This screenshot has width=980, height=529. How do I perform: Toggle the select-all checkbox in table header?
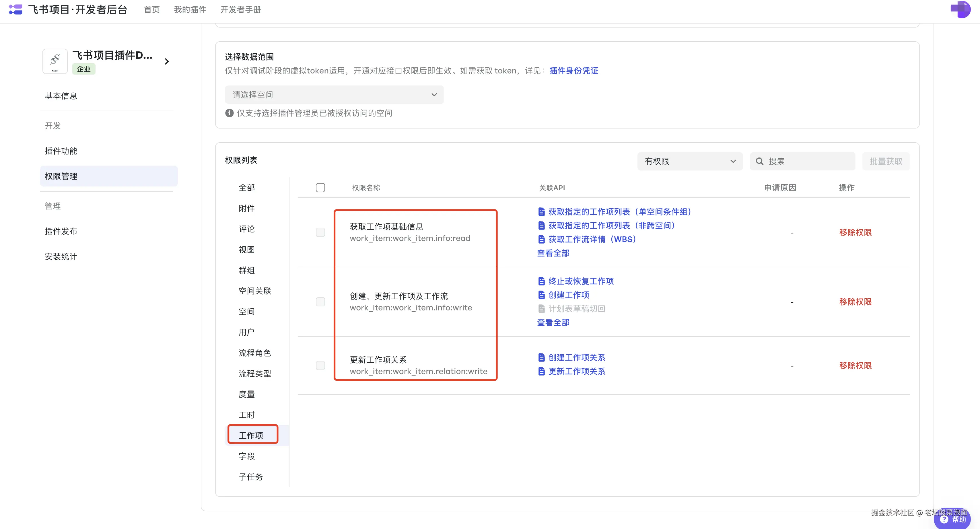pyautogui.click(x=320, y=188)
